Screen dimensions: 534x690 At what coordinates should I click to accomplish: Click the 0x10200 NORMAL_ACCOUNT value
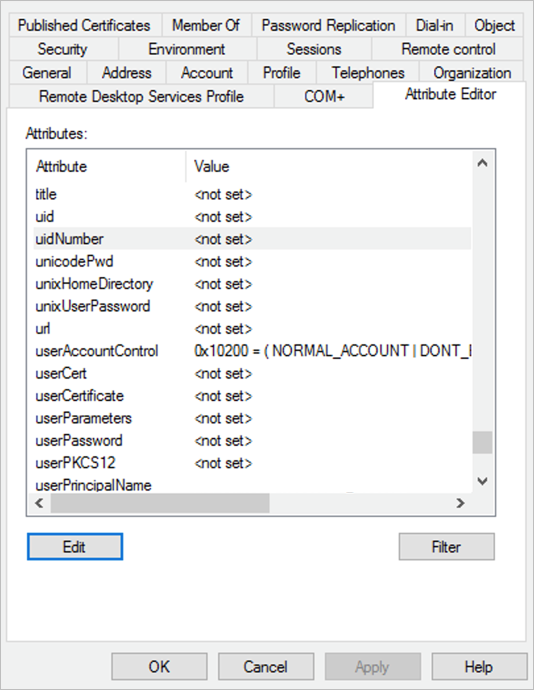[332, 351]
